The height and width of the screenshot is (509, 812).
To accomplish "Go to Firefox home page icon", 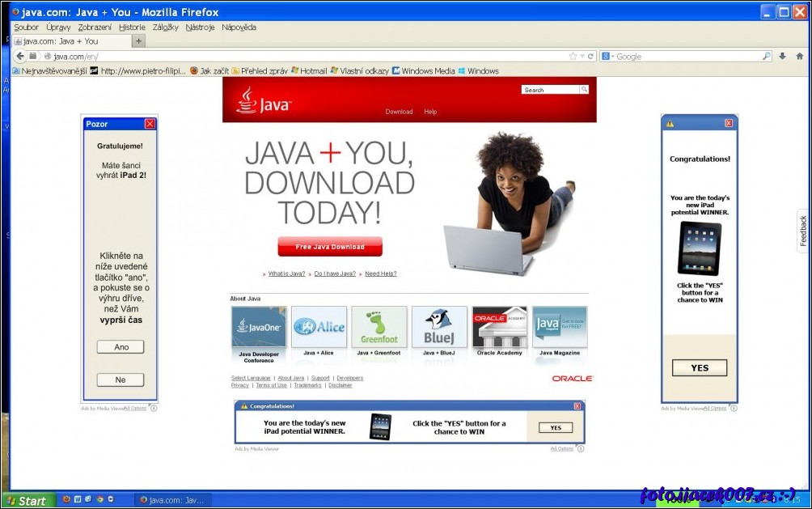I will (x=800, y=57).
